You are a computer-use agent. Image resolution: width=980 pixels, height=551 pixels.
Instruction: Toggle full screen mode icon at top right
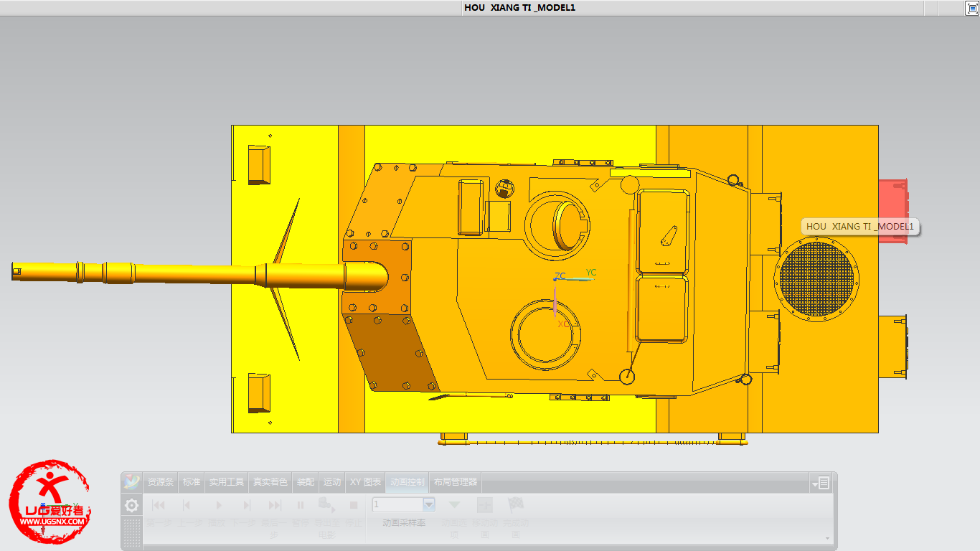click(971, 8)
